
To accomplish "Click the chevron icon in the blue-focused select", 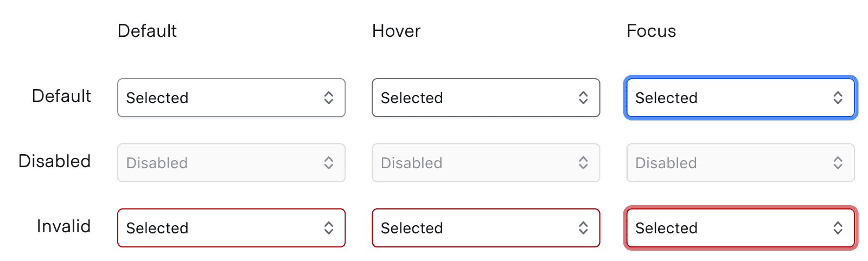I will coord(838,98).
